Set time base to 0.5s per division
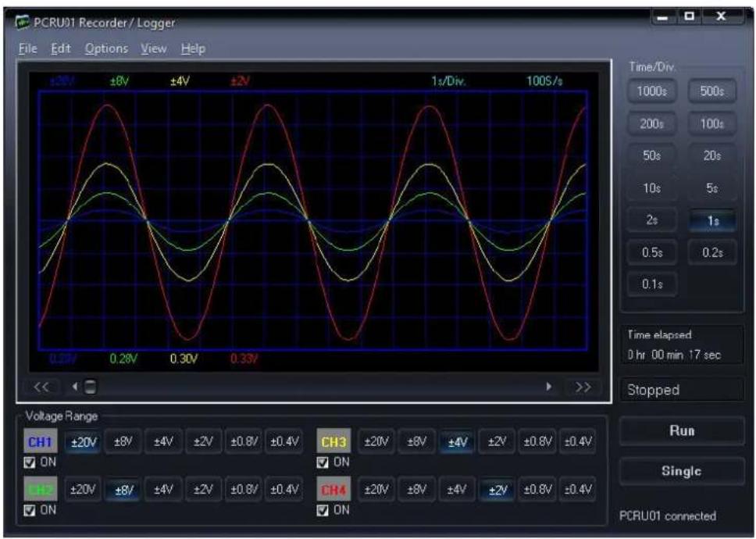This screenshot has width=756, height=539. pyautogui.click(x=652, y=252)
